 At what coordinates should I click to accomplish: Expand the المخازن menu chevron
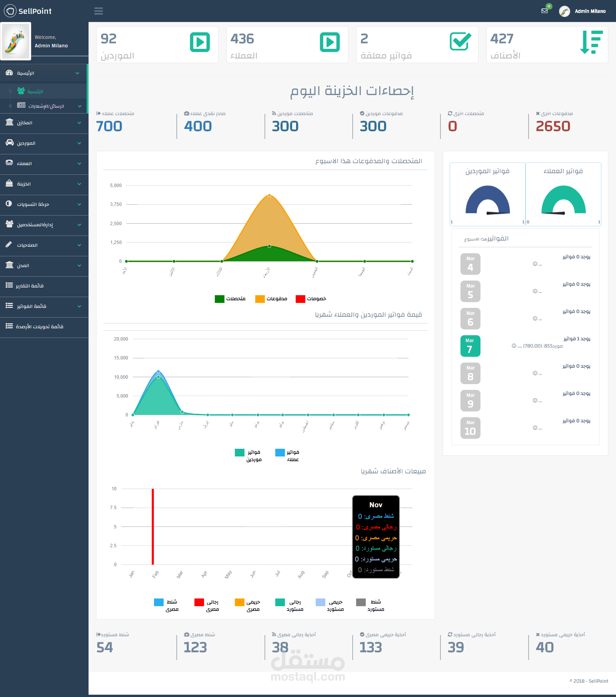[x=79, y=123]
